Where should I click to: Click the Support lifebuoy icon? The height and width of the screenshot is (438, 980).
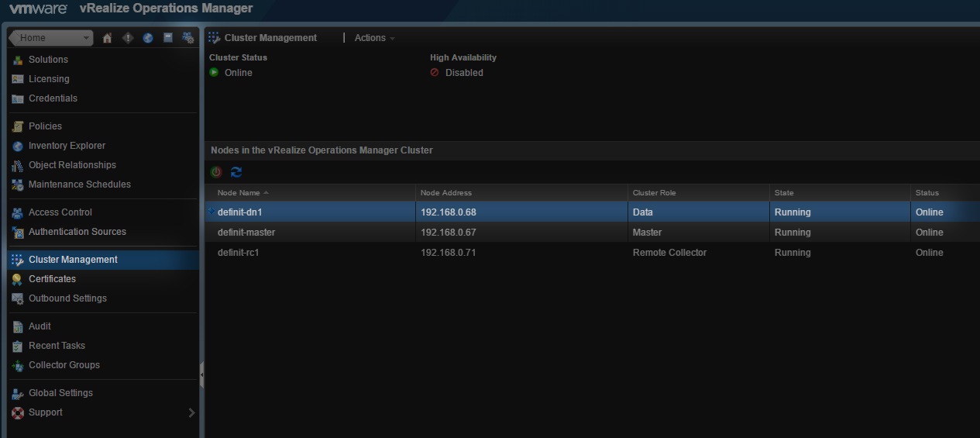pos(18,412)
